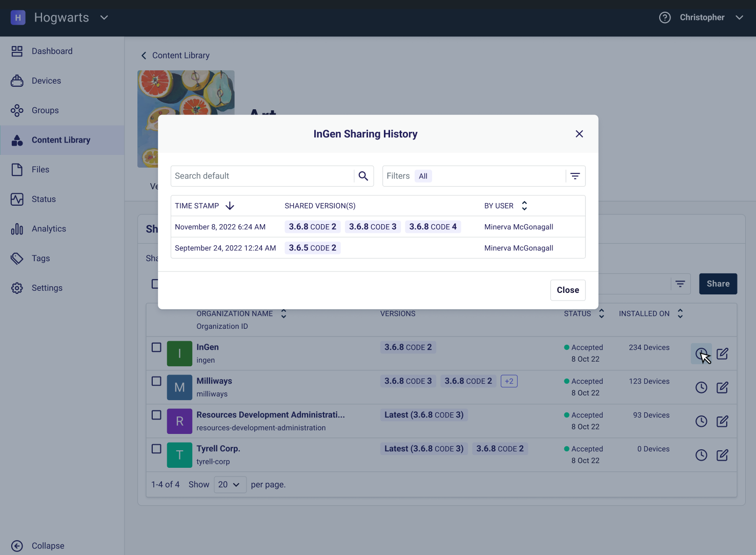Click the Tags sidebar icon
This screenshot has height=555, width=756.
point(17,259)
